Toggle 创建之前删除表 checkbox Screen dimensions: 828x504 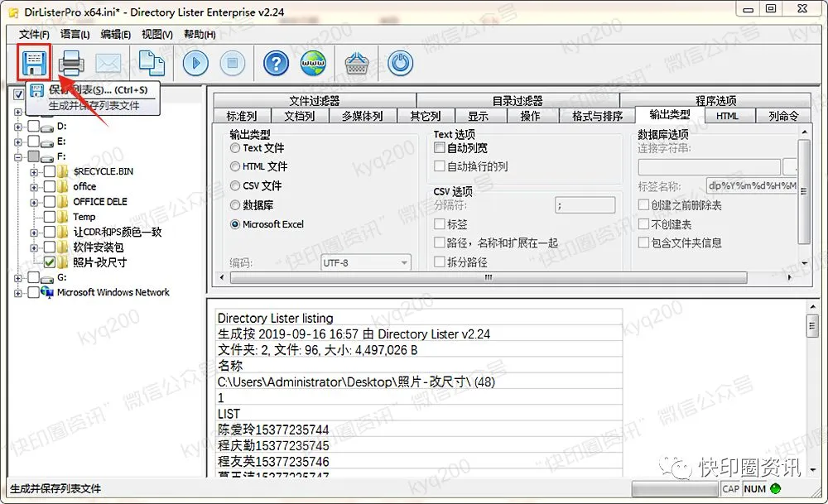coord(643,204)
